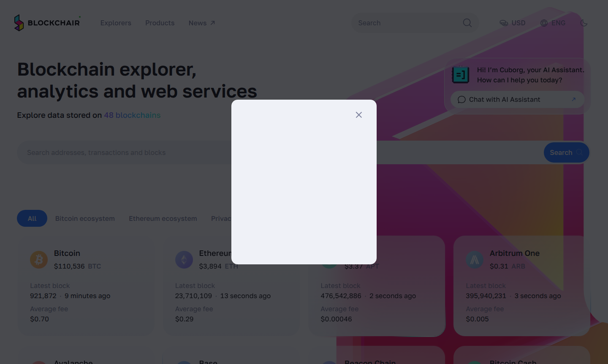Click the Cuborg AI assistant avatar
Viewport: 608px width, 364px height.
coord(460,75)
